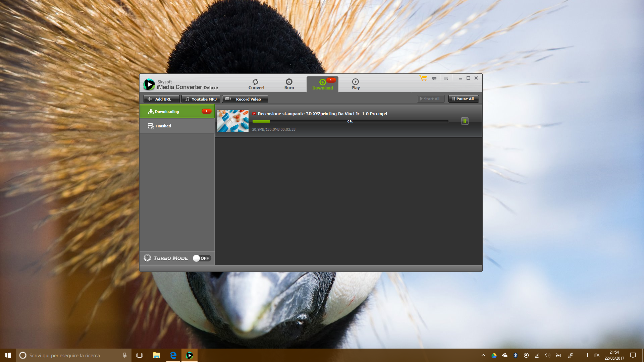644x362 pixels.
Task: Click Google Drive tray icon
Action: 494,355
